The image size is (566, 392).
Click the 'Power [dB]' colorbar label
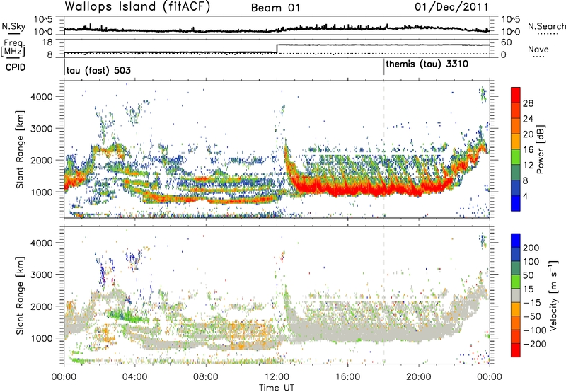(540, 149)
